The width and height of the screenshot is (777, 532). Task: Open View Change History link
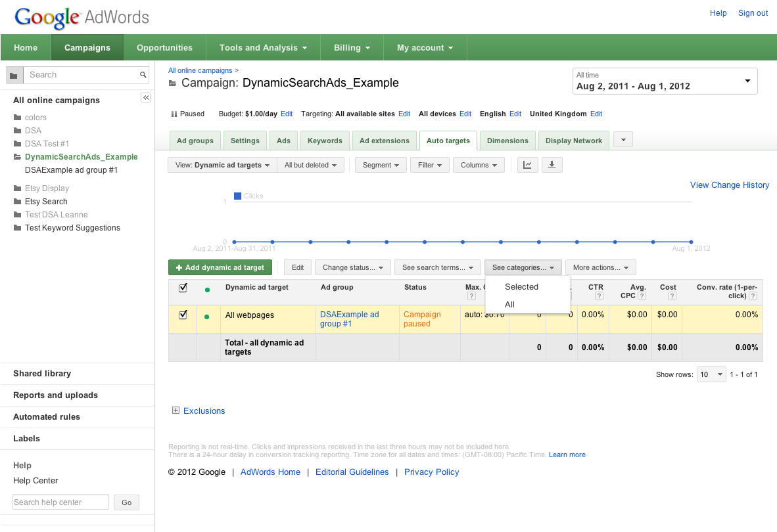pos(730,185)
